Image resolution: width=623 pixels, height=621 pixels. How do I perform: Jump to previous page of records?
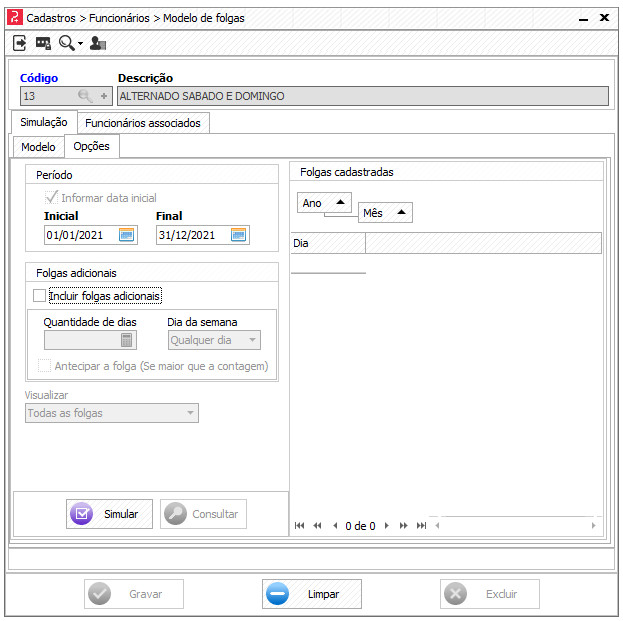coord(317,526)
